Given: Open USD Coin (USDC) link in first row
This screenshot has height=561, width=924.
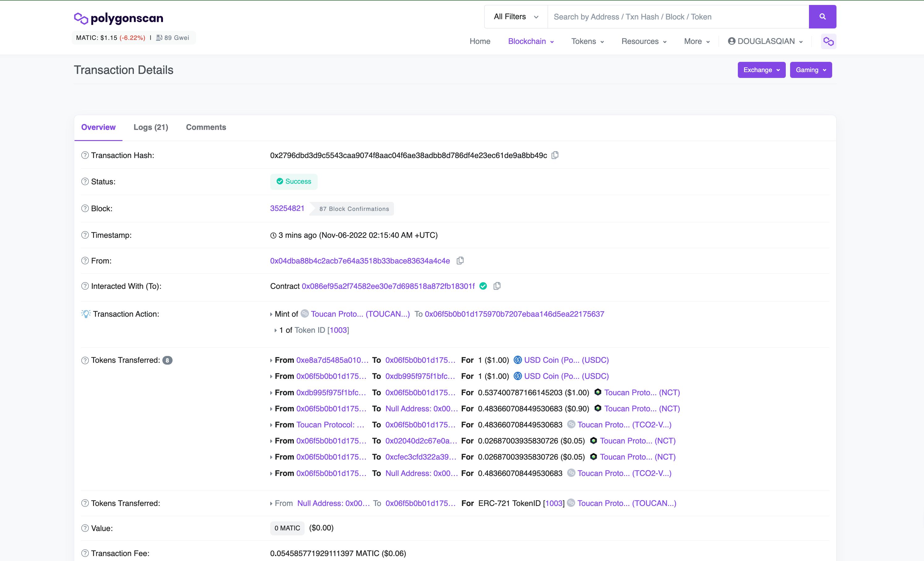Looking at the screenshot, I should click(566, 360).
